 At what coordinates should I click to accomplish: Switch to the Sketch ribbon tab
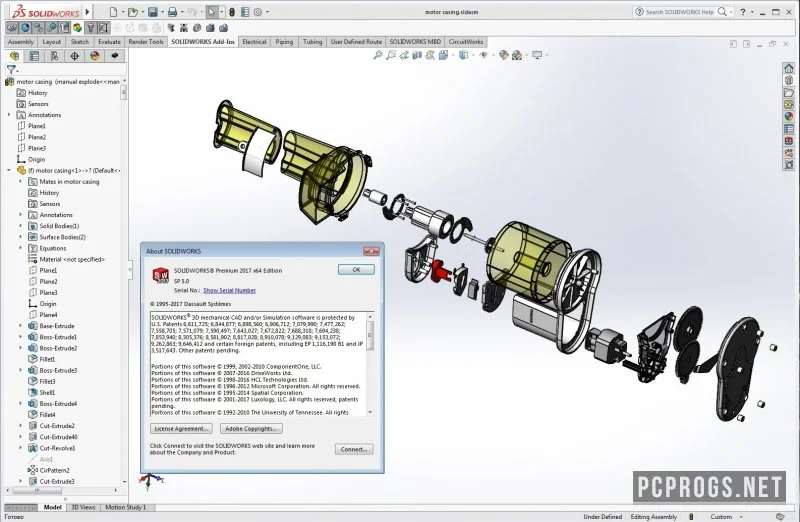pos(80,42)
